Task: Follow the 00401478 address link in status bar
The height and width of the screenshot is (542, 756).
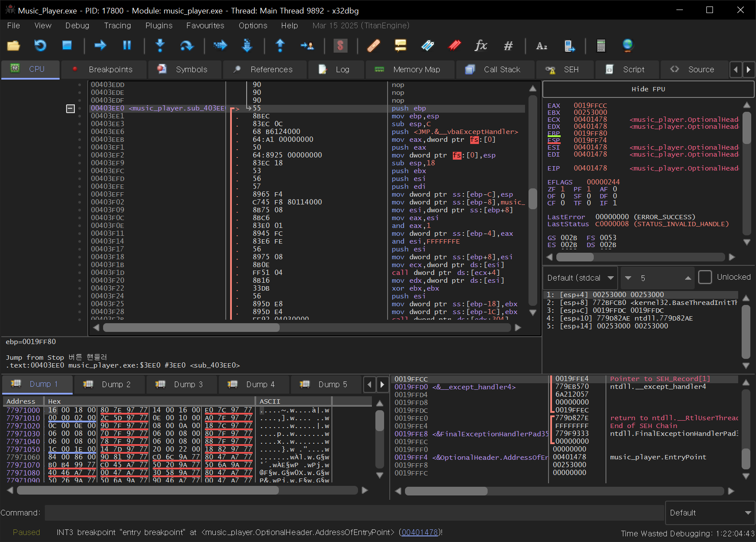Action: (419, 532)
